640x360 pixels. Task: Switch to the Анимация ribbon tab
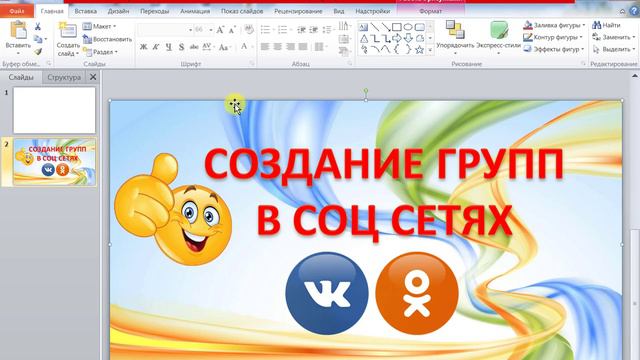coord(195,11)
